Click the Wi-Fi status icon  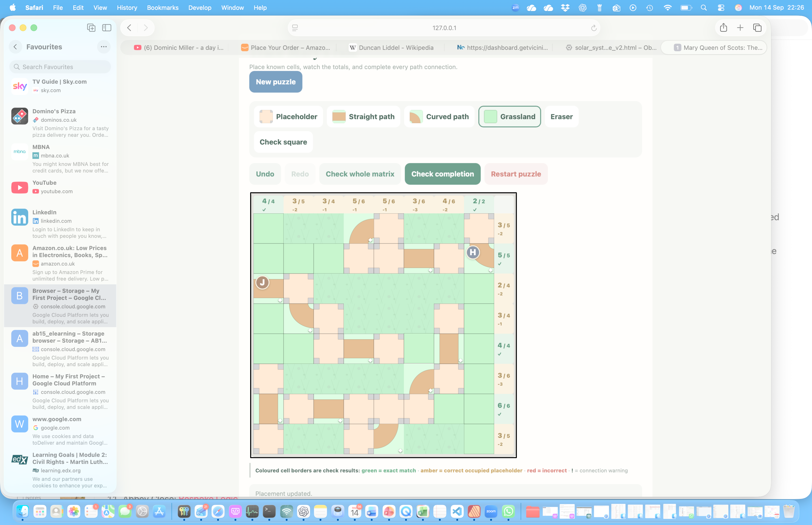[668, 8]
